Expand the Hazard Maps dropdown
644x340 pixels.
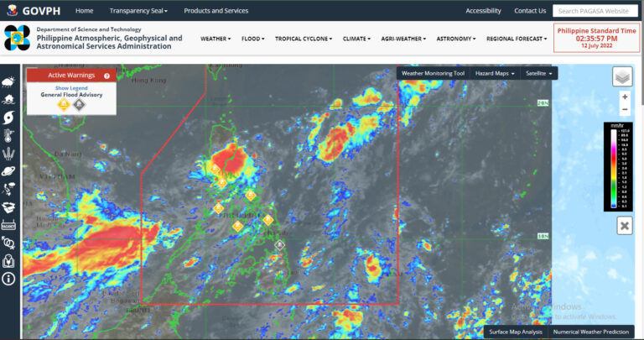click(x=495, y=73)
